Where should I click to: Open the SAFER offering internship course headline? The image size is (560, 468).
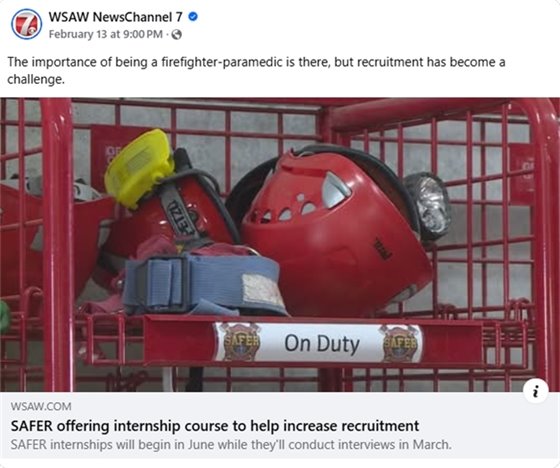pyautogui.click(x=215, y=426)
